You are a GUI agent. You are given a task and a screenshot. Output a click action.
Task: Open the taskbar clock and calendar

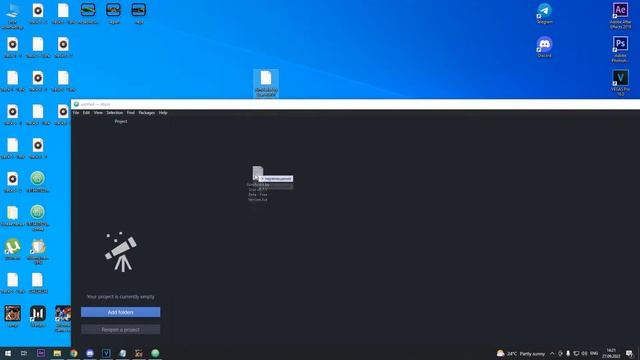click(611, 353)
